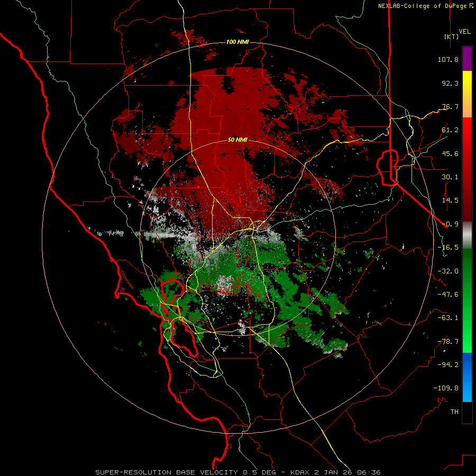Click the gray zero-velocity segment of color bar
Screen dimensions: 476x476
(467, 234)
